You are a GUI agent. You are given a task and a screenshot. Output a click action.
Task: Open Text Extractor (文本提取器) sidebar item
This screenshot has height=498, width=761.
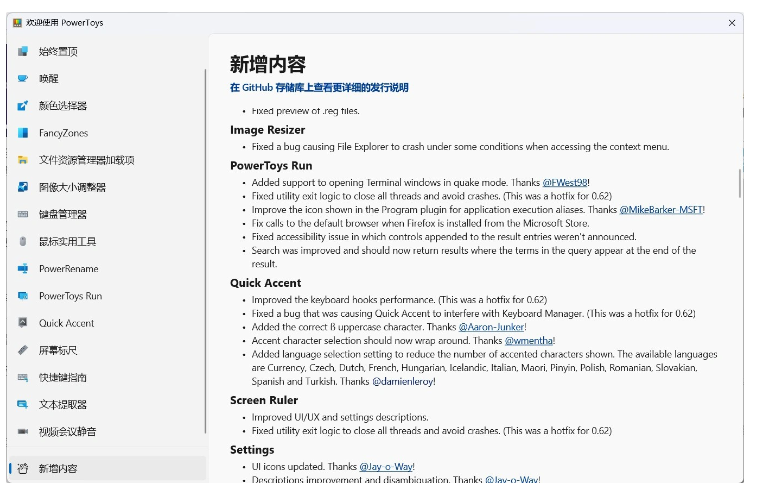pyautogui.click(x=62, y=405)
